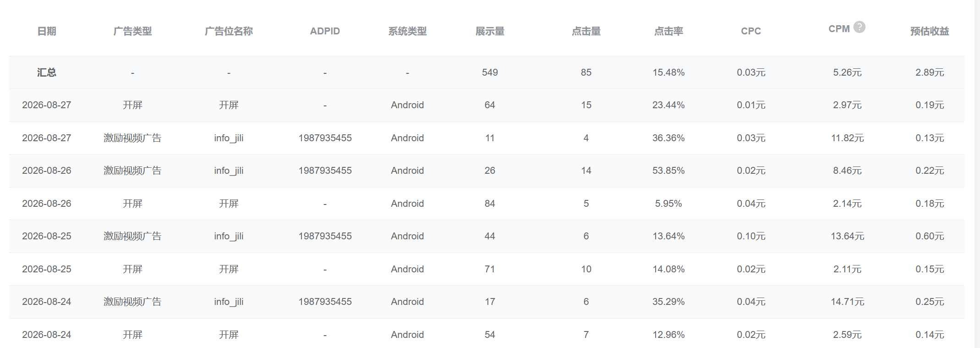This screenshot has height=348, width=980.
Task: Click the 点击量 column header
Action: [x=586, y=31]
